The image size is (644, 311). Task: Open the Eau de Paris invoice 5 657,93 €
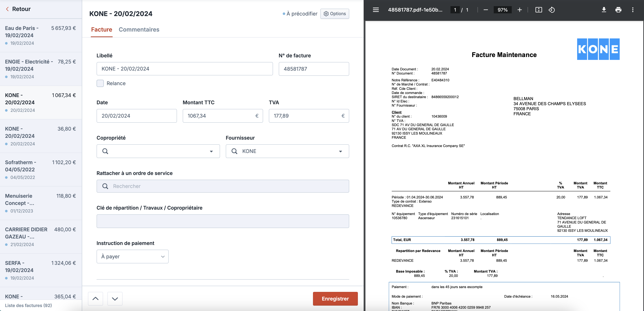41,36
